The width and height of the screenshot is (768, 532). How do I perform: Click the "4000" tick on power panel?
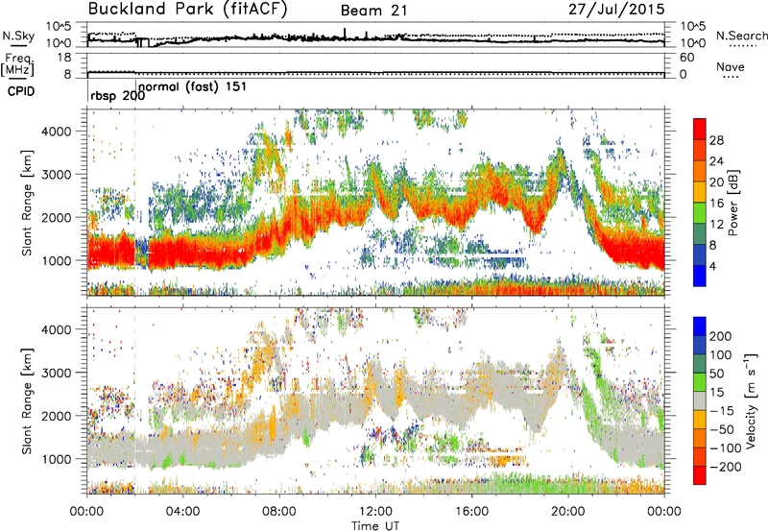click(x=56, y=132)
